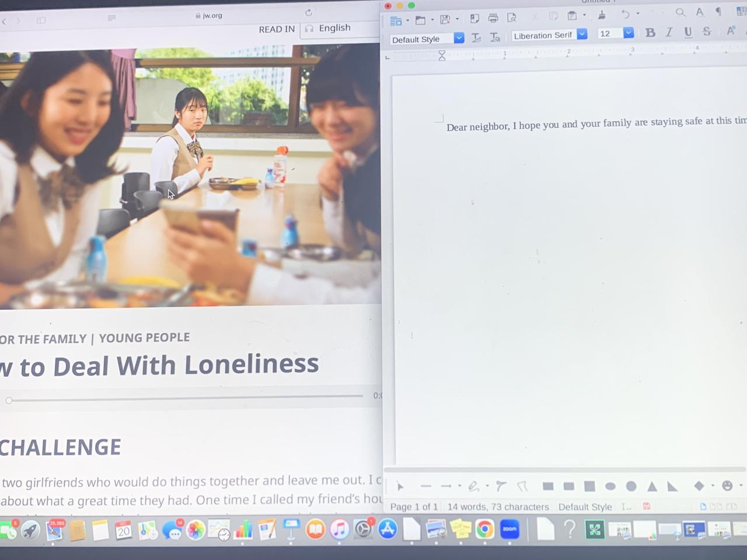Click the article photo of students
Image resolution: width=747 pixels, height=560 pixels.
coord(190,178)
